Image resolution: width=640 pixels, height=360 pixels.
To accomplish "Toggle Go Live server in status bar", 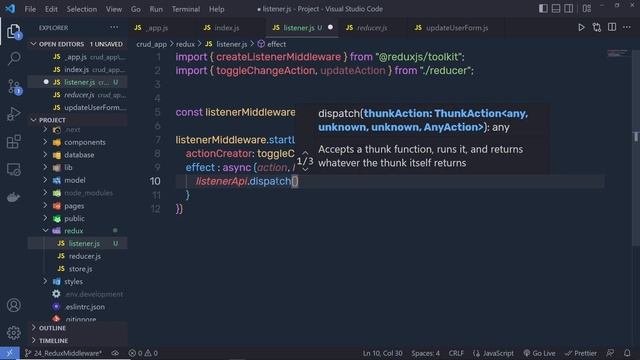I will [x=539, y=353].
